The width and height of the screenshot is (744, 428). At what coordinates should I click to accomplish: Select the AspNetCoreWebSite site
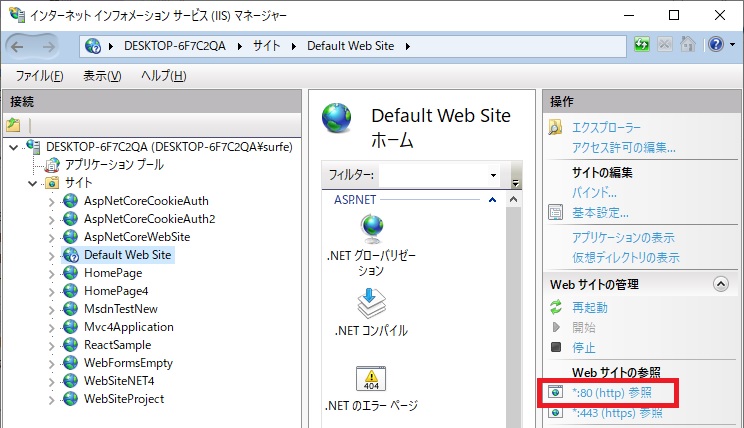point(137,237)
